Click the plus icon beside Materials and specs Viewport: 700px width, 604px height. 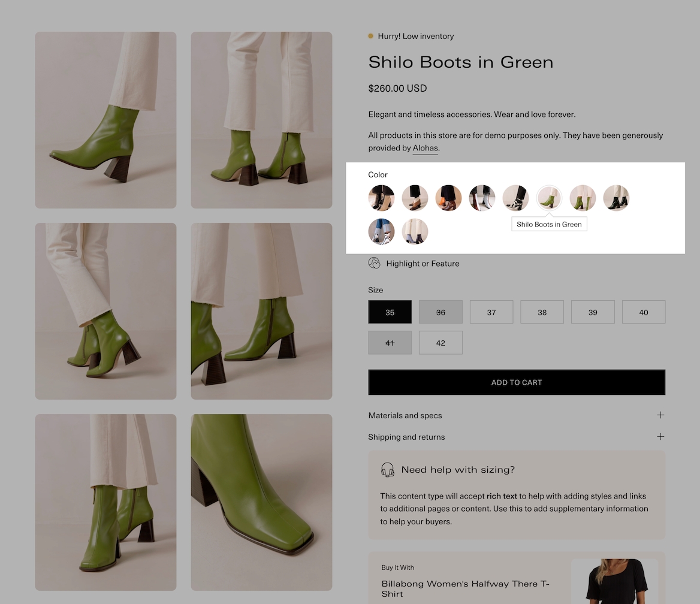pos(660,415)
